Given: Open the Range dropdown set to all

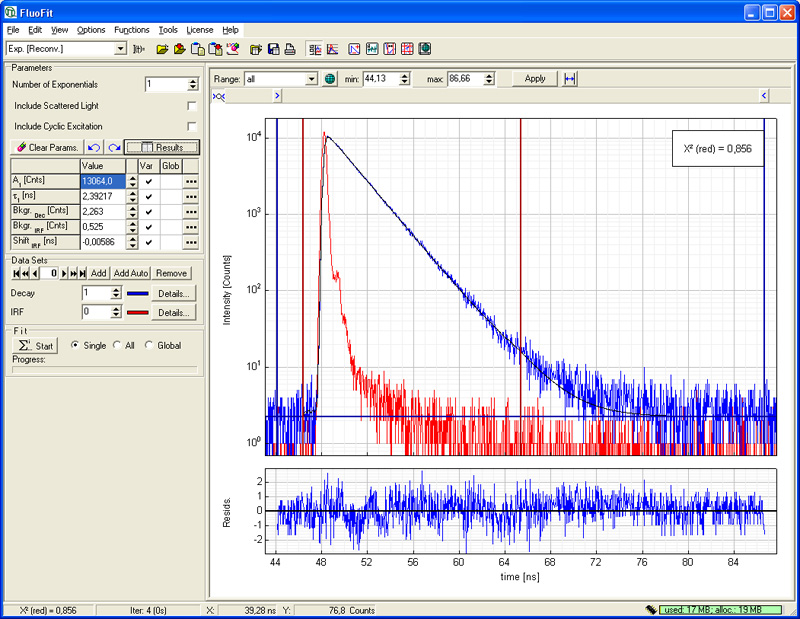Looking at the screenshot, I should (311, 78).
